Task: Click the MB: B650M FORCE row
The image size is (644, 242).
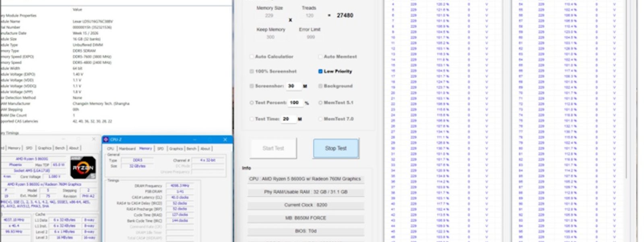Action: tap(305, 218)
